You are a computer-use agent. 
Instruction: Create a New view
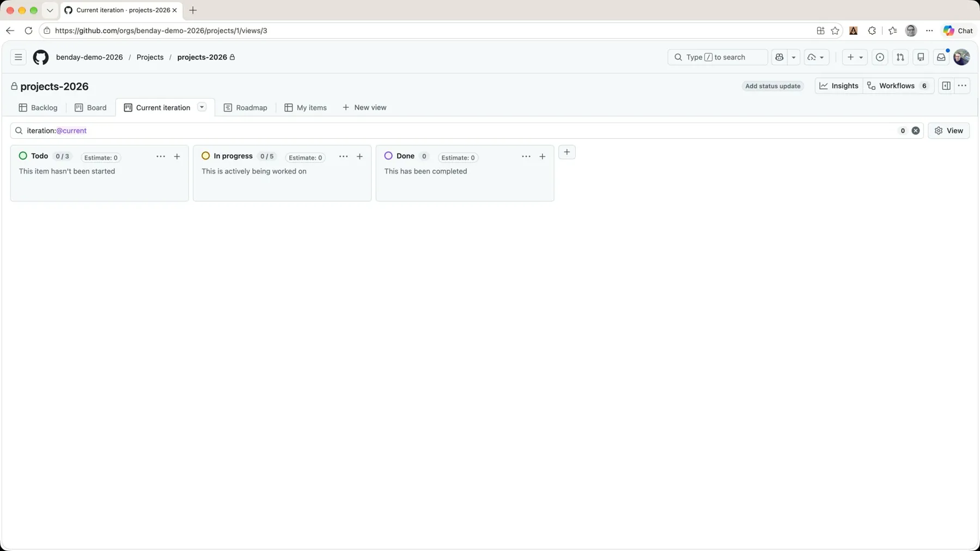pyautogui.click(x=364, y=108)
